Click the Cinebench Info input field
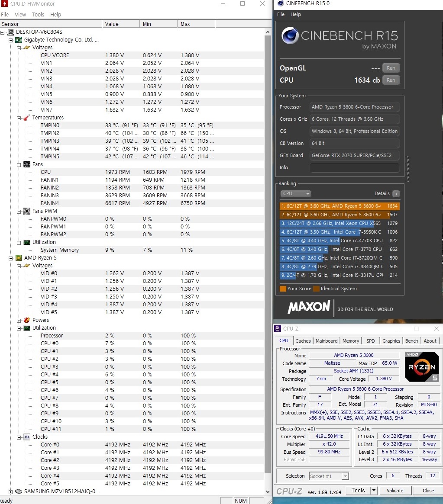 (x=355, y=167)
